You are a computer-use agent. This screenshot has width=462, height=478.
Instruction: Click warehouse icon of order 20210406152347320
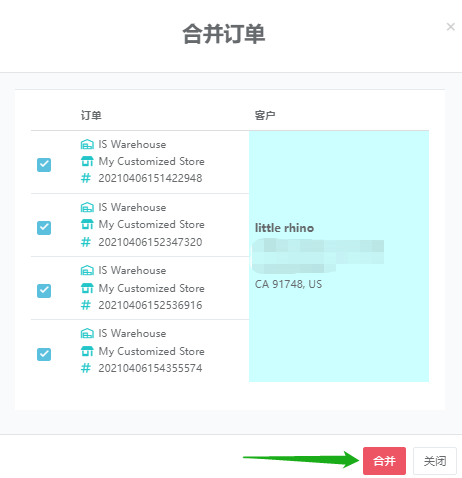click(x=87, y=207)
